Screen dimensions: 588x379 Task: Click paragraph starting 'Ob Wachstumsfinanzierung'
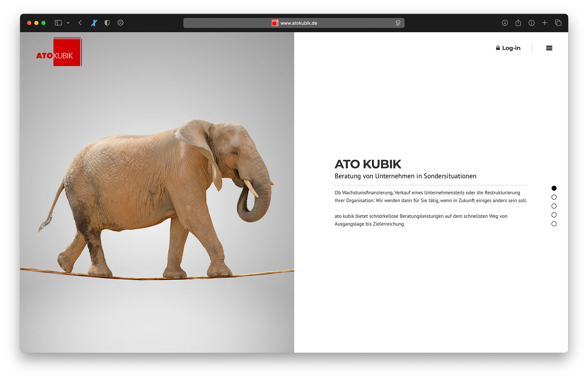(431, 197)
